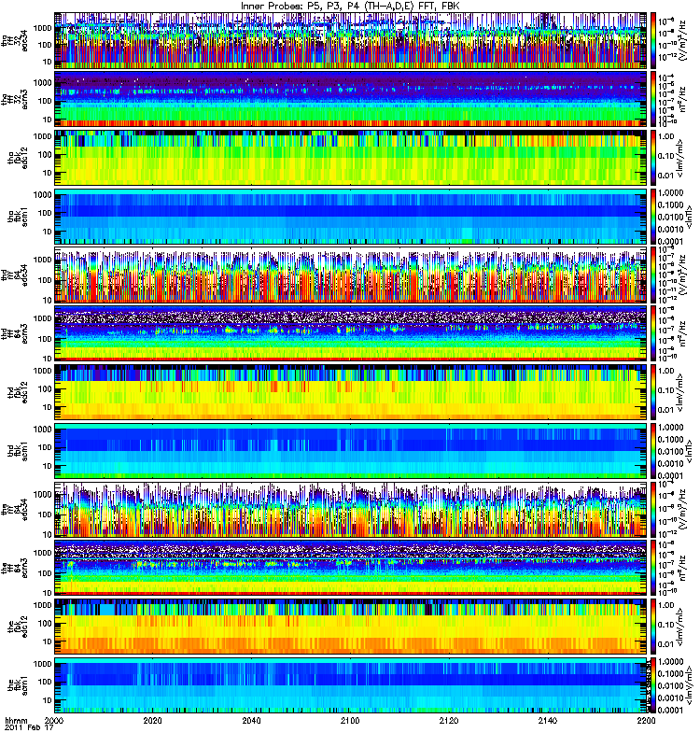Click inside the 'the fbk edc12' spectrogram
The image size is (700, 747).
point(350,627)
